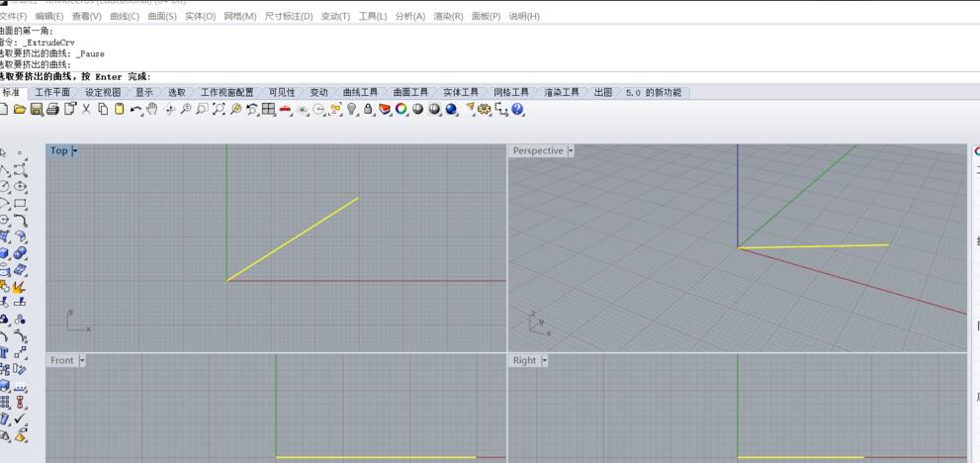980x463 pixels.
Task: Select the Polyline tool in the sidebar
Action: tap(5, 169)
